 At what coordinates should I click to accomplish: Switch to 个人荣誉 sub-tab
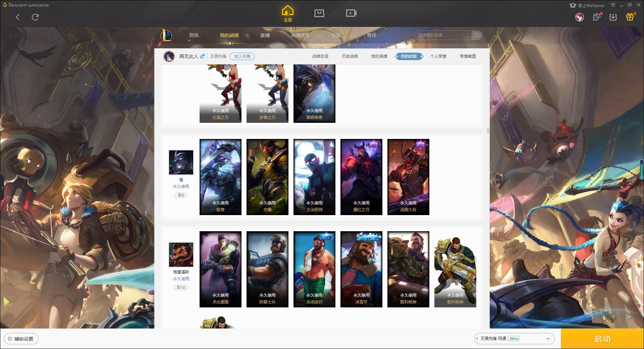point(438,56)
